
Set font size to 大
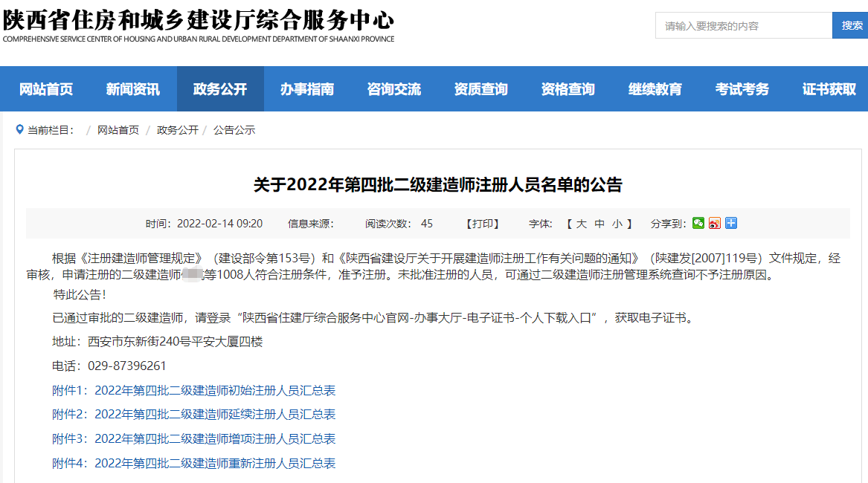pos(581,223)
